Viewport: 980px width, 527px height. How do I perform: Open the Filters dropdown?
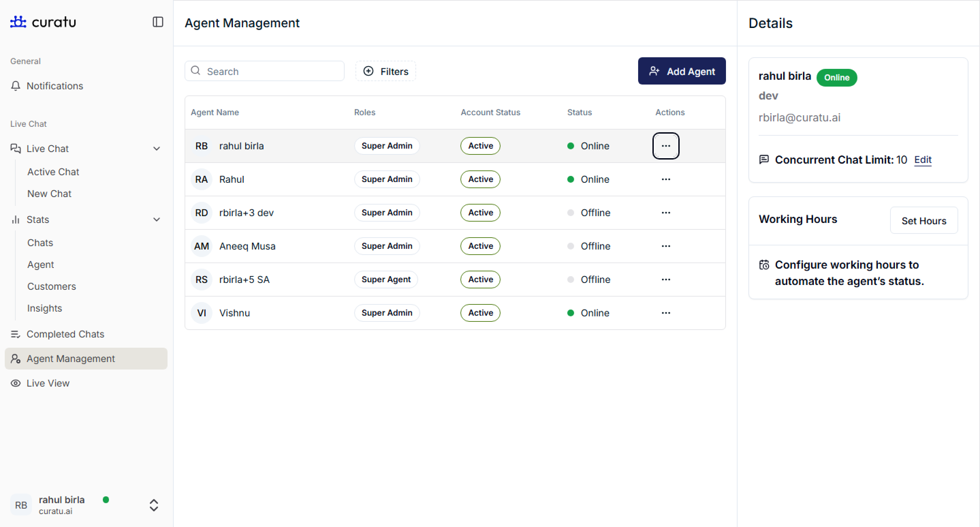coord(385,71)
